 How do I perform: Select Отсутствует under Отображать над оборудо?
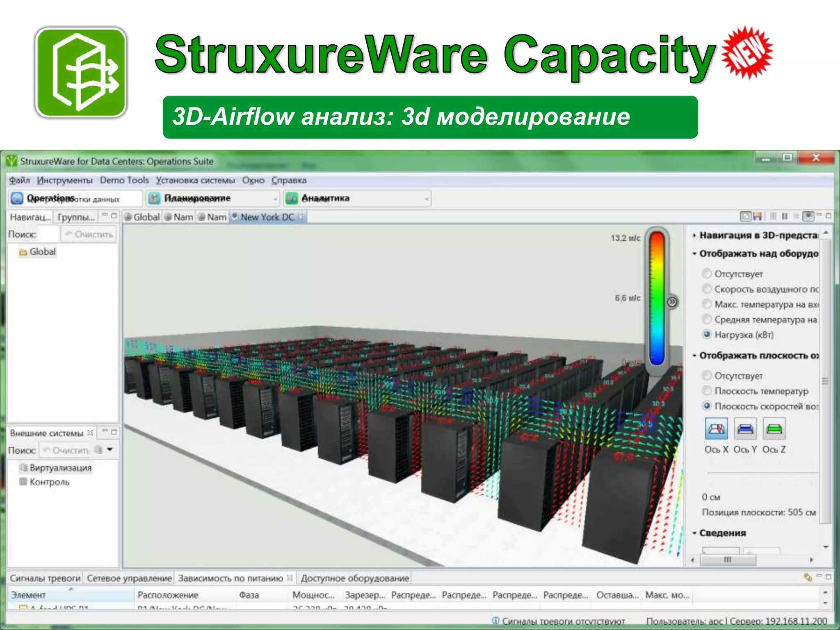707,273
